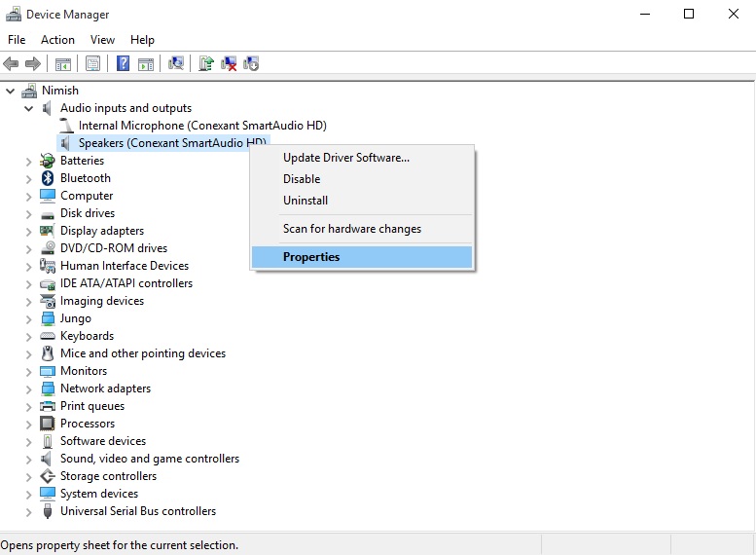Minimize the Device Manager window
The image size is (756, 555).
click(x=645, y=14)
